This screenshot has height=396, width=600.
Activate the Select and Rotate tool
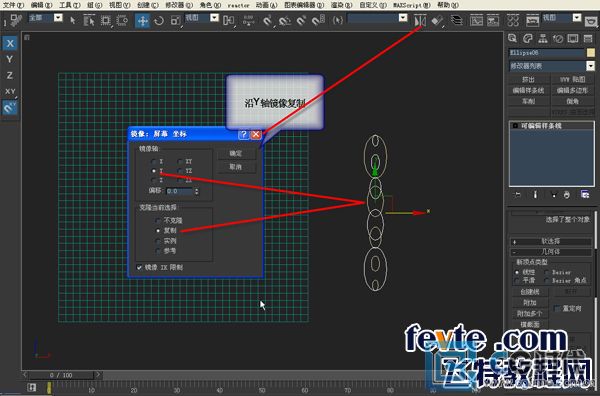click(x=159, y=20)
